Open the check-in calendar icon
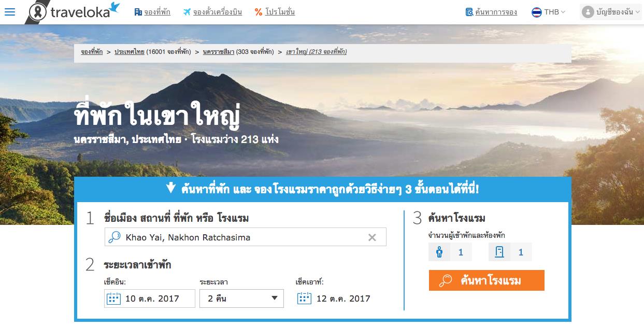This screenshot has width=644, height=327. (x=113, y=298)
